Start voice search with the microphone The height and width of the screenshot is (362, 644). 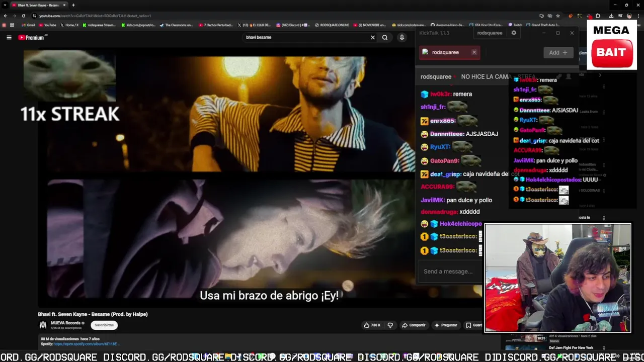click(401, 37)
